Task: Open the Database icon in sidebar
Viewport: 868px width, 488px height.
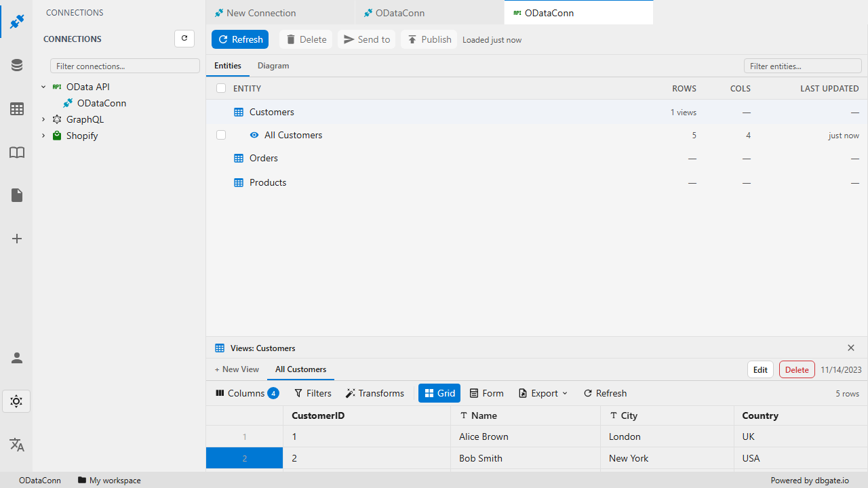Action: pos(17,65)
